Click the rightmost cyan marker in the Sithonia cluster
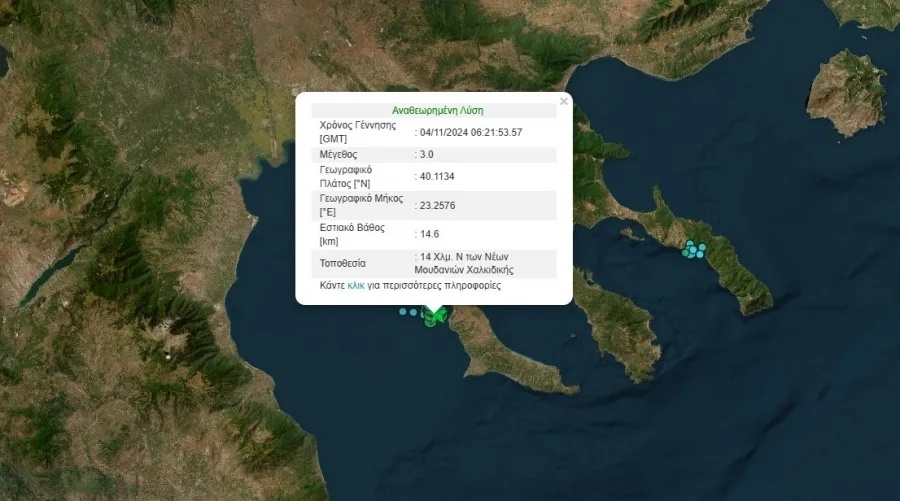The image size is (900, 501). coord(702,247)
